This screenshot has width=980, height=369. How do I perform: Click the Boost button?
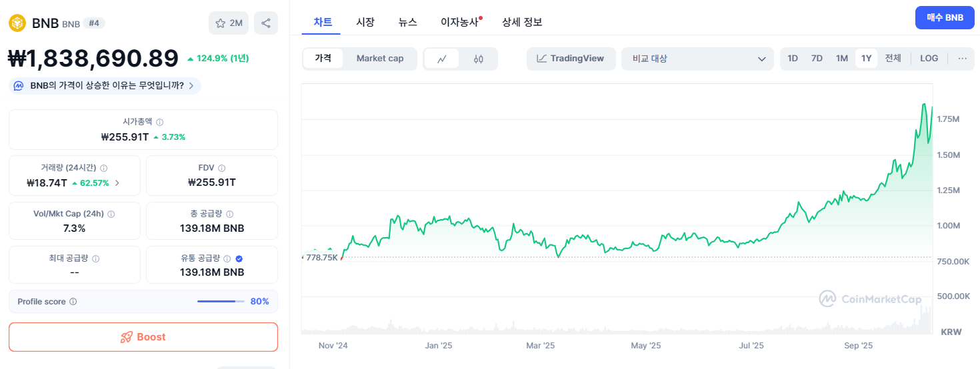click(x=143, y=337)
